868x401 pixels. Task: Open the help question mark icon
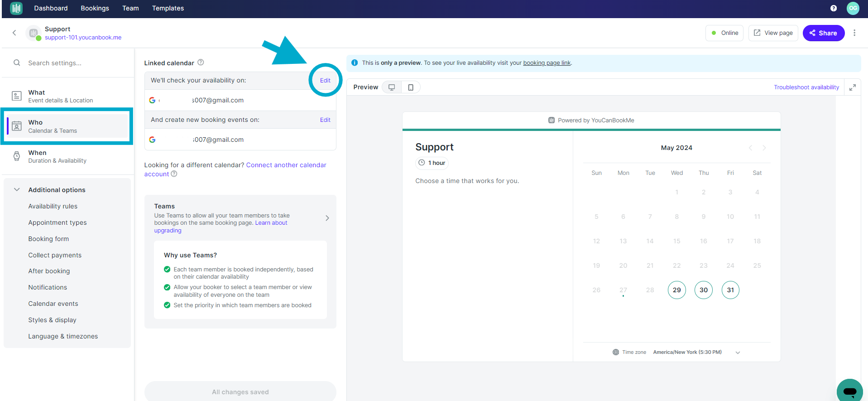pos(834,8)
